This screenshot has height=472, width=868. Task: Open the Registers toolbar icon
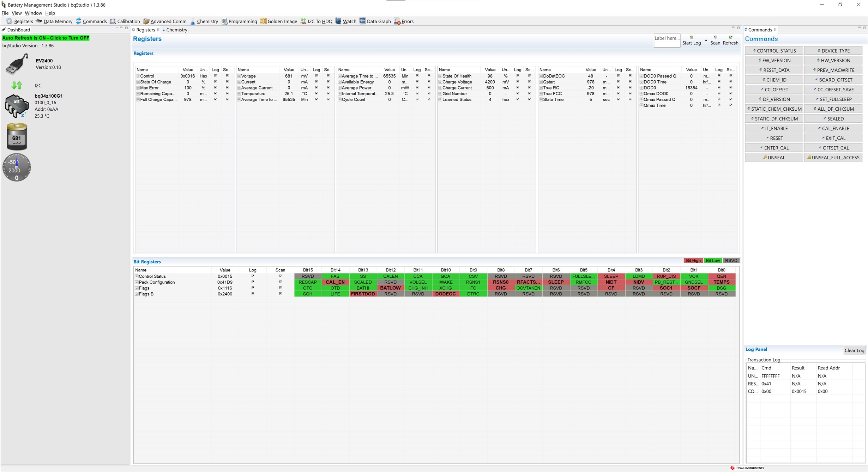(19, 22)
